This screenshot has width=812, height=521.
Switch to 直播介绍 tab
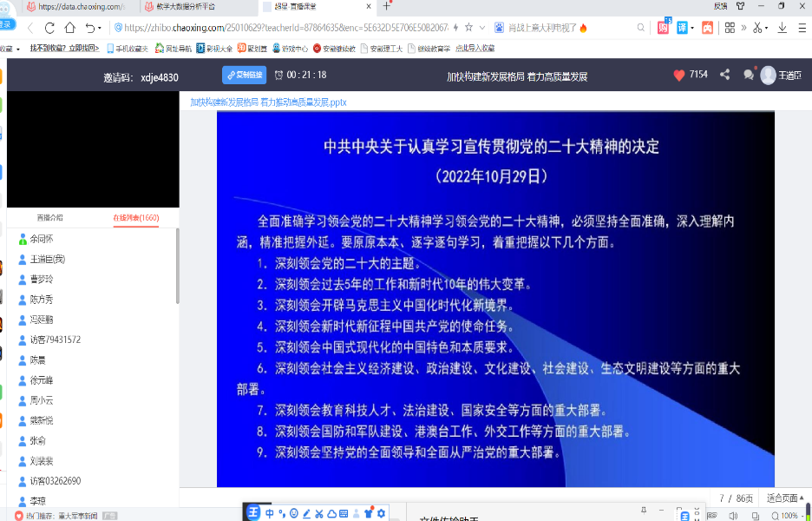[49, 218]
